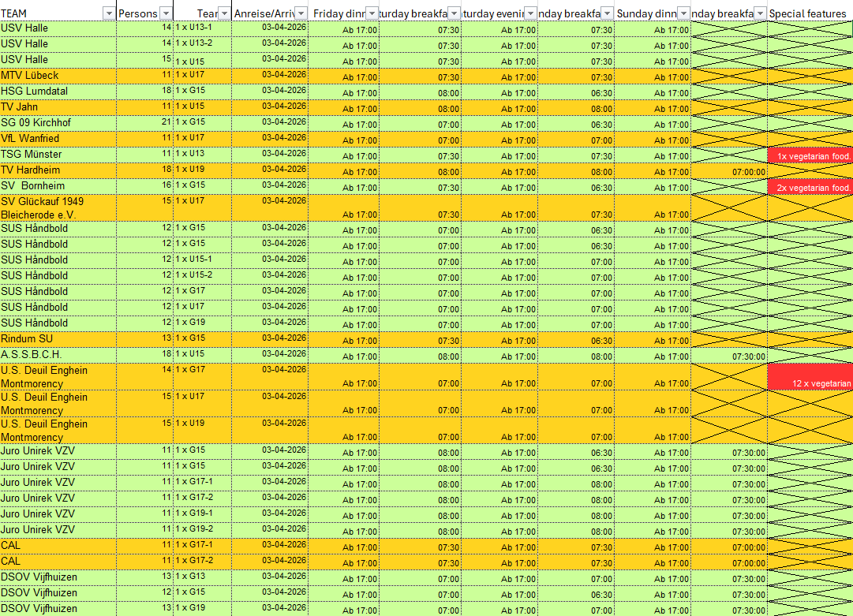This screenshot has width=853, height=616.
Task: Open the Sunday dinner filter dropdown
Action: tap(683, 13)
